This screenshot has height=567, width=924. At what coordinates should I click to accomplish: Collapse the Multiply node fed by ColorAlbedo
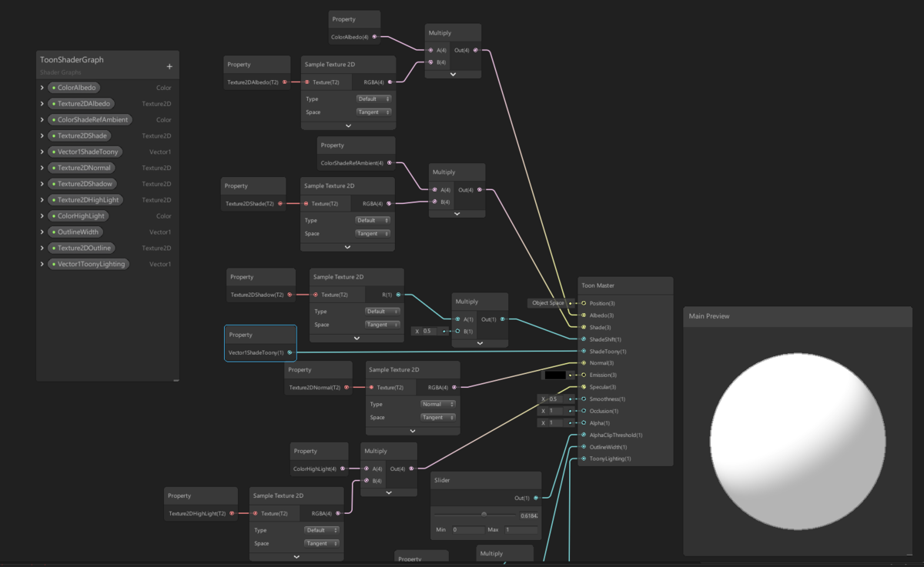coord(453,74)
